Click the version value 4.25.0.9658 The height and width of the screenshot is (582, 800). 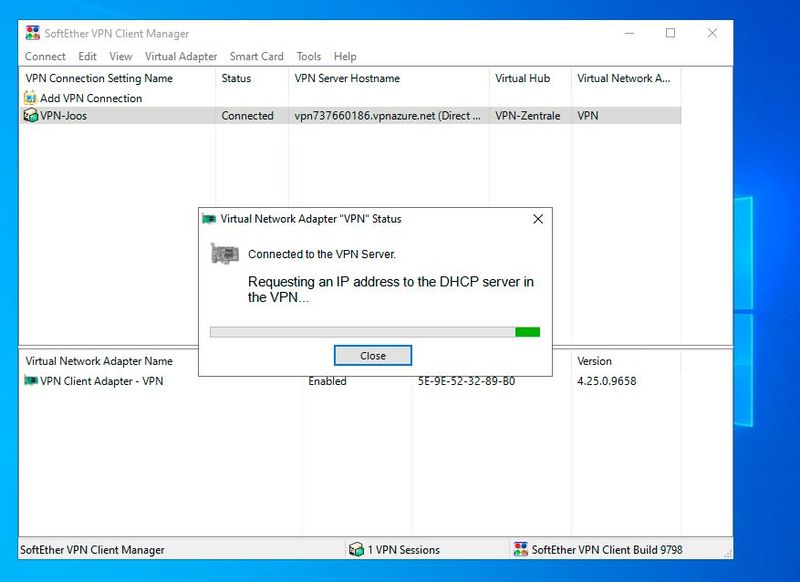click(607, 381)
